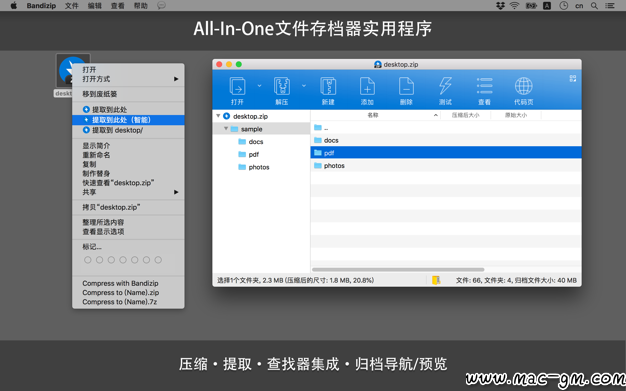Screen dimensions: 626x391
Task: Click the Time Machine clock icon
Action: click(563, 6)
